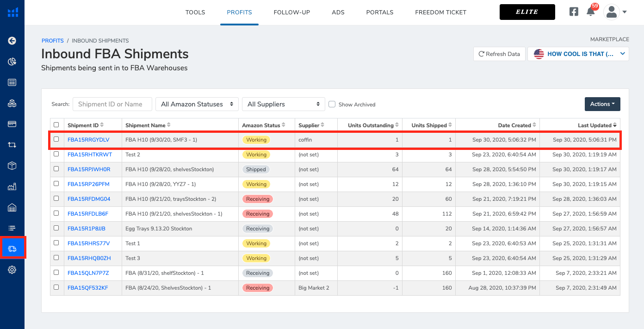Click the credit card icon in sidebar

pyautogui.click(x=12, y=124)
